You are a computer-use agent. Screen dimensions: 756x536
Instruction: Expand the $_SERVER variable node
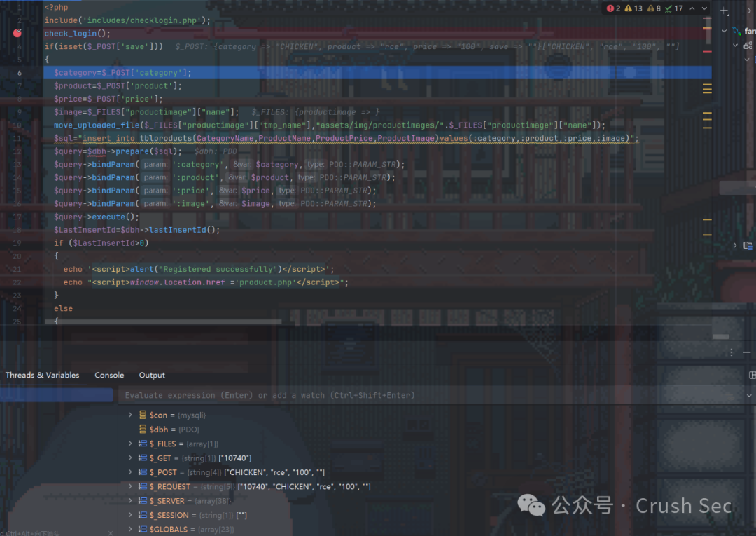pos(130,501)
